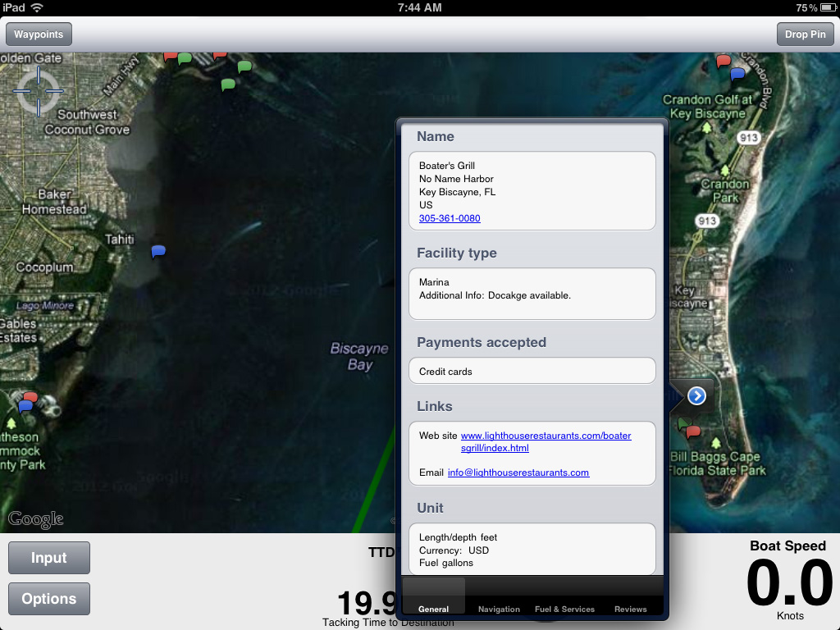Tap the Currency: USD unit line

(x=454, y=550)
